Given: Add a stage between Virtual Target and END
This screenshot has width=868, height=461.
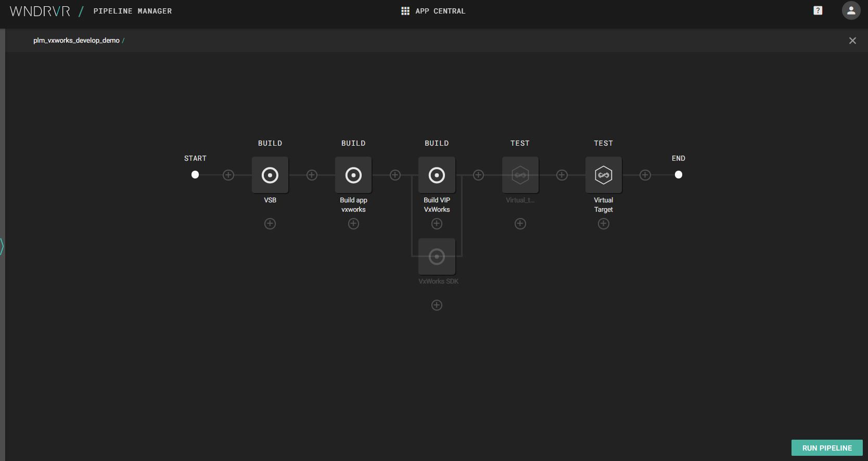Looking at the screenshot, I should coord(645,175).
